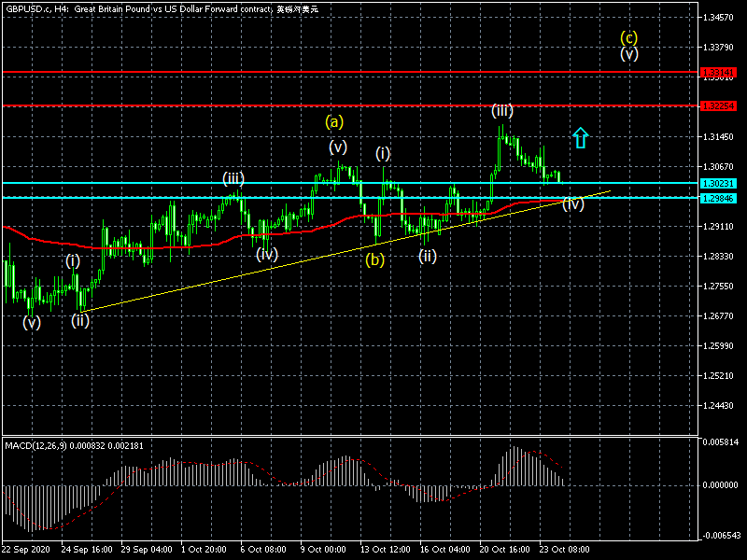Select the (ii) label right of yellow (b)
The image size is (747, 560).
point(428,256)
